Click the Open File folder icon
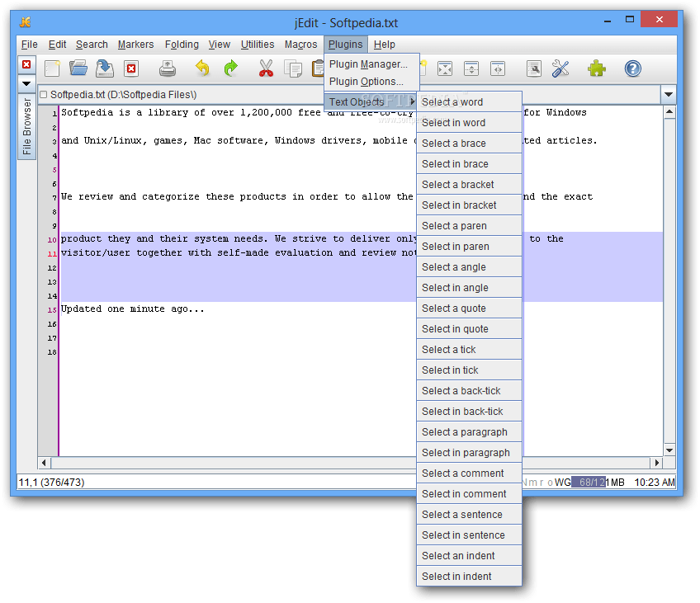 pyautogui.click(x=78, y=68)
